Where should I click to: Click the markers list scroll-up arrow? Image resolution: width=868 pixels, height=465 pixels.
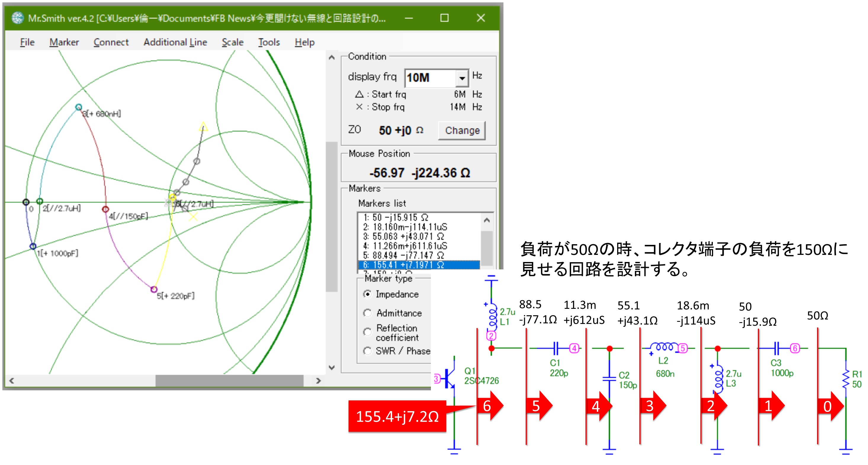coord(487,220)
